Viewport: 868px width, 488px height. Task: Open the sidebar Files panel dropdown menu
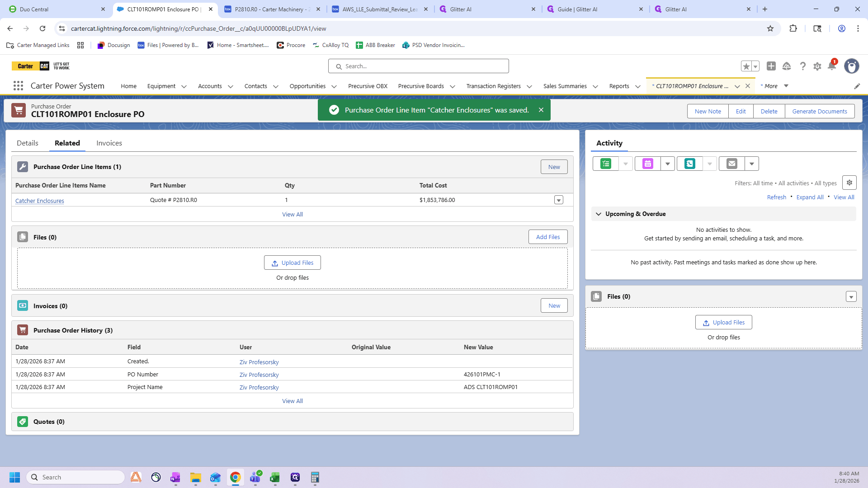coord(851,297)
